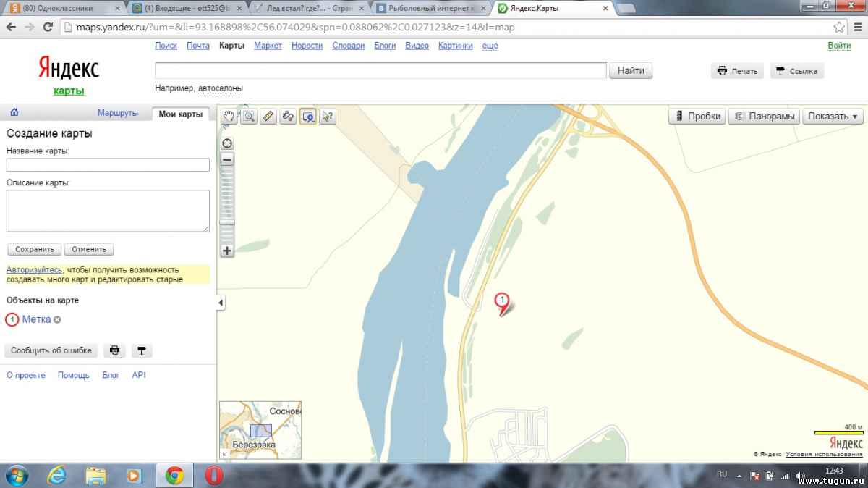The width and height of the screenshot is (868, 488).
Task: Click Сообщить об ошибке button
Action: click(x=51, y=350)
